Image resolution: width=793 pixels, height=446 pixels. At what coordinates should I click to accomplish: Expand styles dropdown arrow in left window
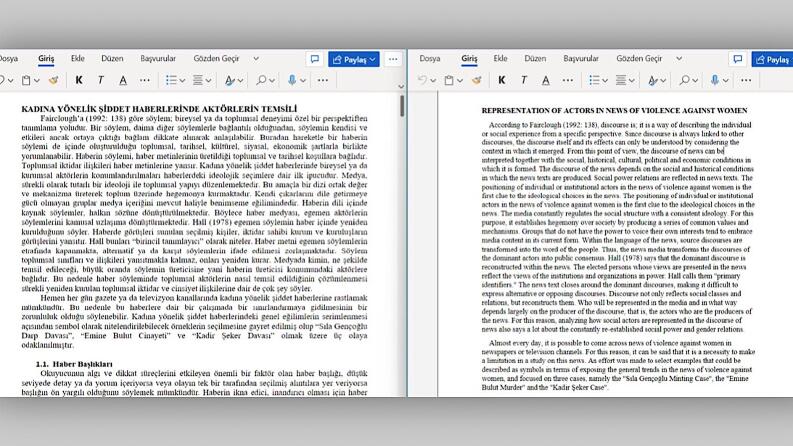click(x=240, y=80)
